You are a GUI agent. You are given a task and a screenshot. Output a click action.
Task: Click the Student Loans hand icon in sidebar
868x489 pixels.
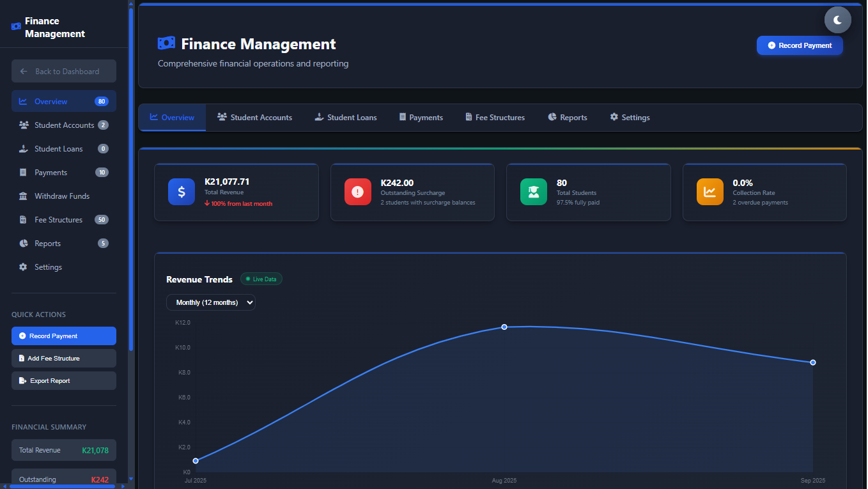pyautogui.click(x=23, y=149)
